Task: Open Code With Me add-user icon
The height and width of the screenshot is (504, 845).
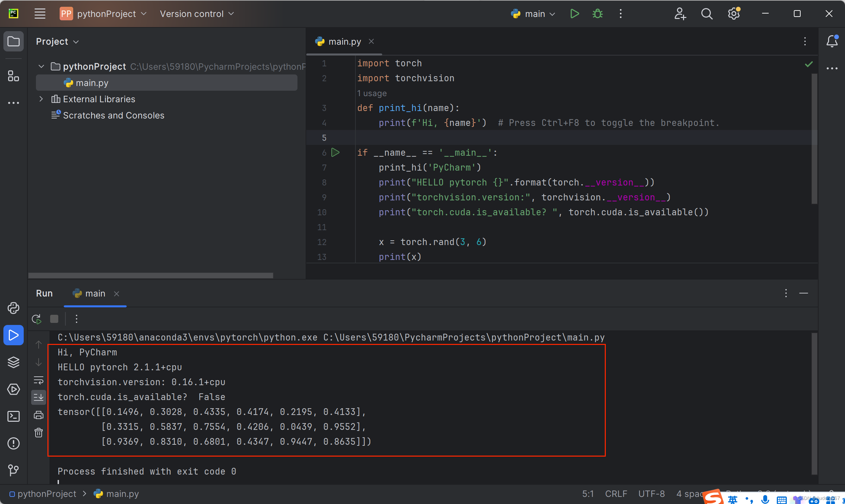Action: click(x=680, y=14)
